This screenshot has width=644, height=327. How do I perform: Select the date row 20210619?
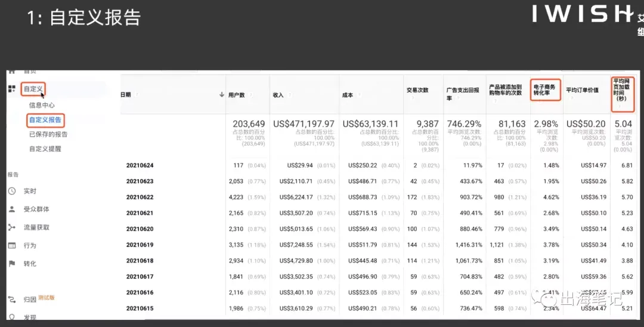(x=140, y=245)
